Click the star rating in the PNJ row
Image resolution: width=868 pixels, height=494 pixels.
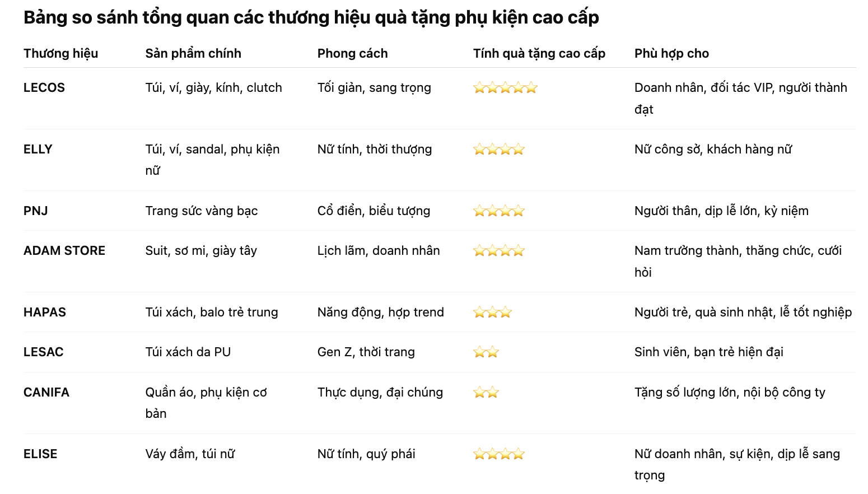tap(498, 211)
